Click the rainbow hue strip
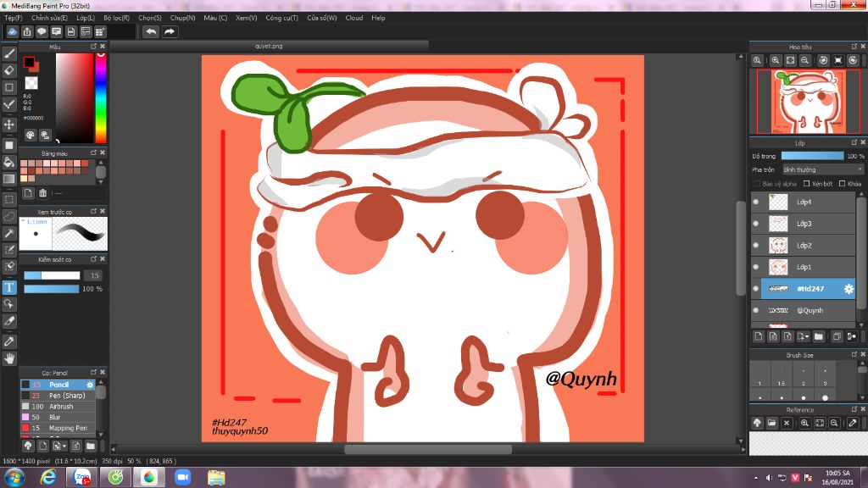The height and width of the screenshot is (488, 868). (x=101, y=98)
